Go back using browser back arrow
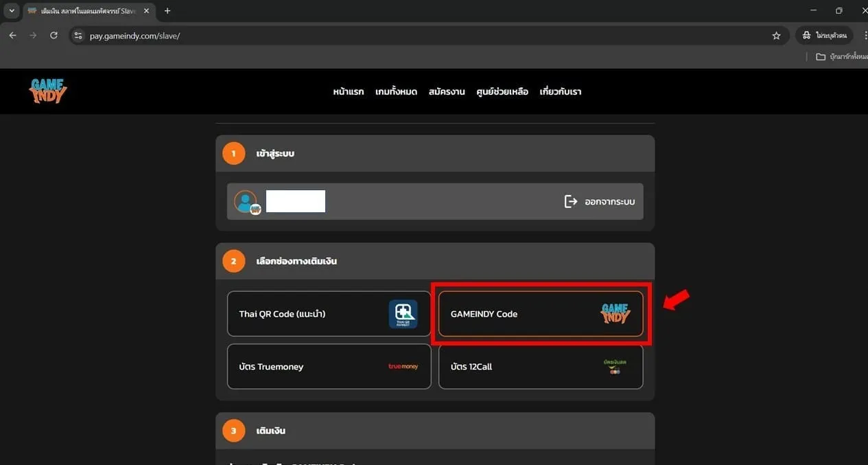 pos(13,36)
